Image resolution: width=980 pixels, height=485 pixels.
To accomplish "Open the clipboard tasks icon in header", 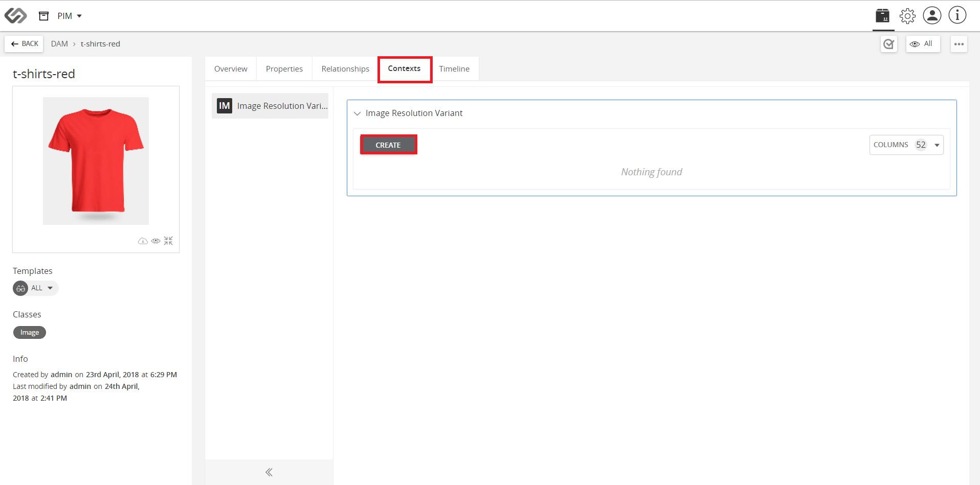I will [882, 16].
